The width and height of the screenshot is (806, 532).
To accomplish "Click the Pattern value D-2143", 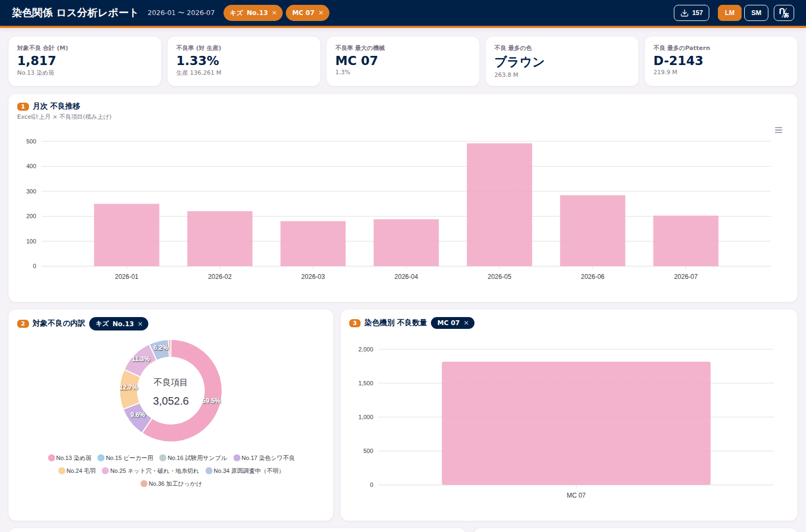I will tap(678, 61).
